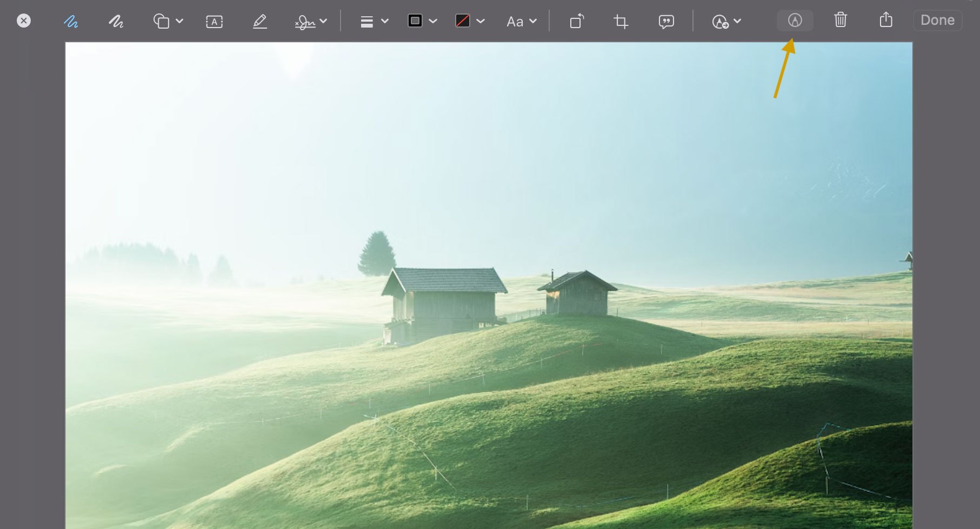
Task: Open the Aa Text Style options
Action: click(515, 22)
